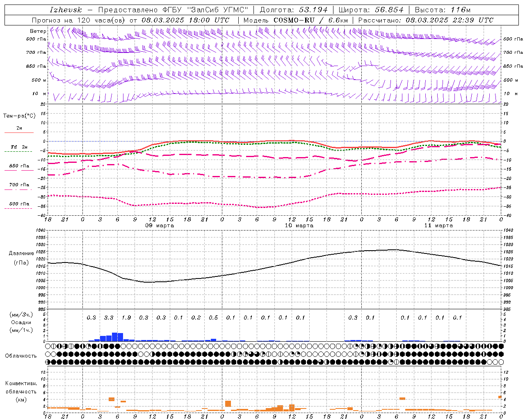Select the 'Высота: 116м' elevation text
The image size is (525, 420).
click(x=443, y=10)
